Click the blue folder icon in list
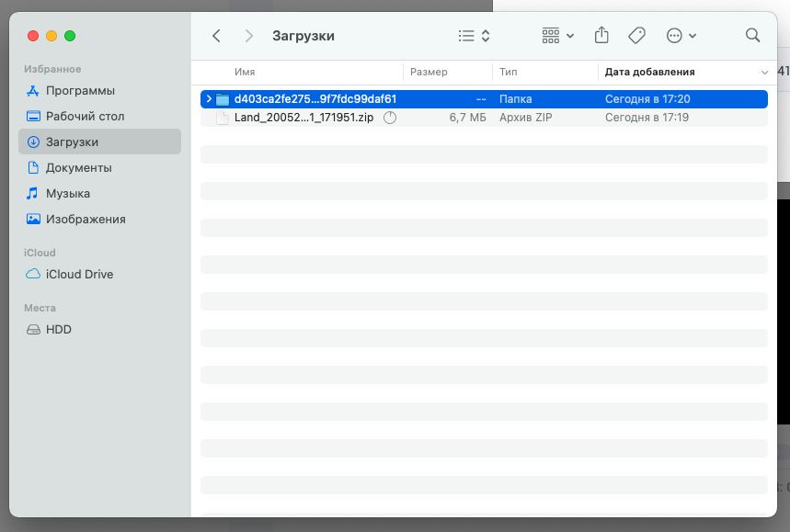This screenshot has height=532, width=790. (223, 99)
